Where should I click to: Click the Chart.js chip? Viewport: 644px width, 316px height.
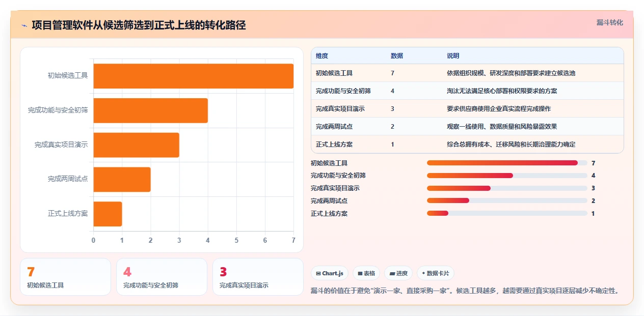click(x=330, y=273)
